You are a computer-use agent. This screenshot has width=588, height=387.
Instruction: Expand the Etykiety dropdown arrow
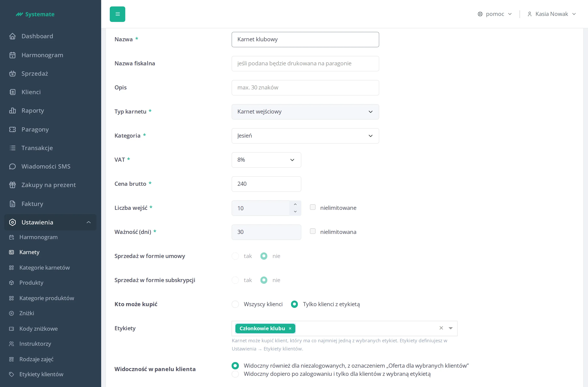[450, 328]
